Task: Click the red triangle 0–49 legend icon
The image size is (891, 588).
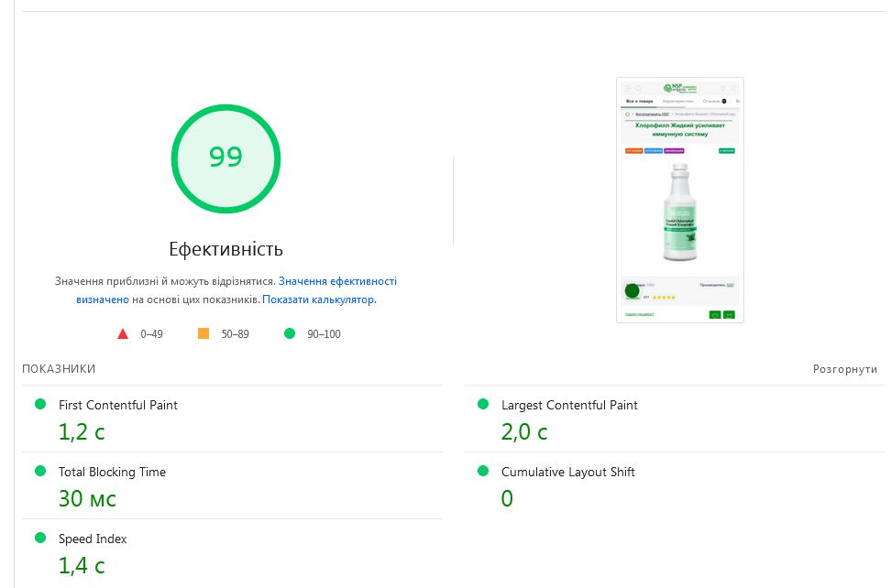Action: [x=123, y=333]
